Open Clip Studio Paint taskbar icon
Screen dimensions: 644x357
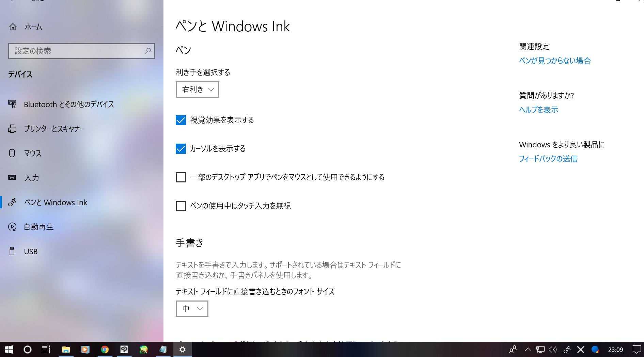124,350
